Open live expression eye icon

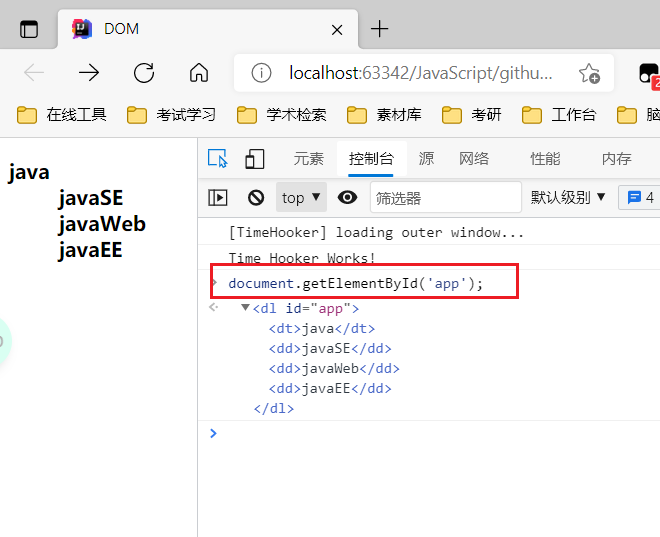[x=347, y=197]
